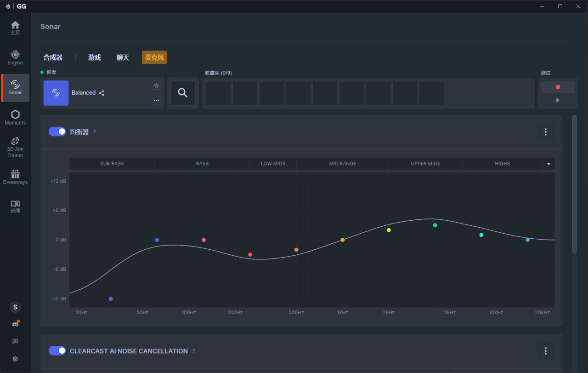Screen dimensions: 588x373
Task: Switch to the 游戏 tab
Action: tap(95, 57)
